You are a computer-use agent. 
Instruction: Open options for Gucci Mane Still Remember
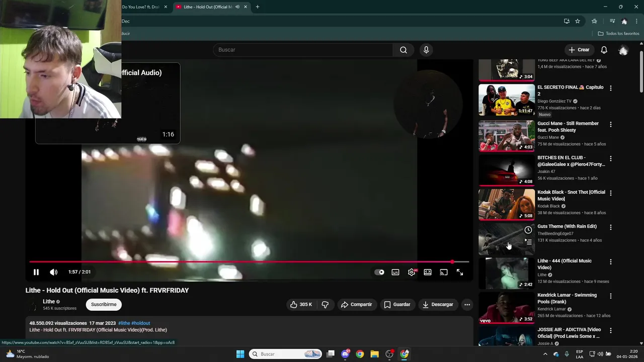[x=611, y=124]
